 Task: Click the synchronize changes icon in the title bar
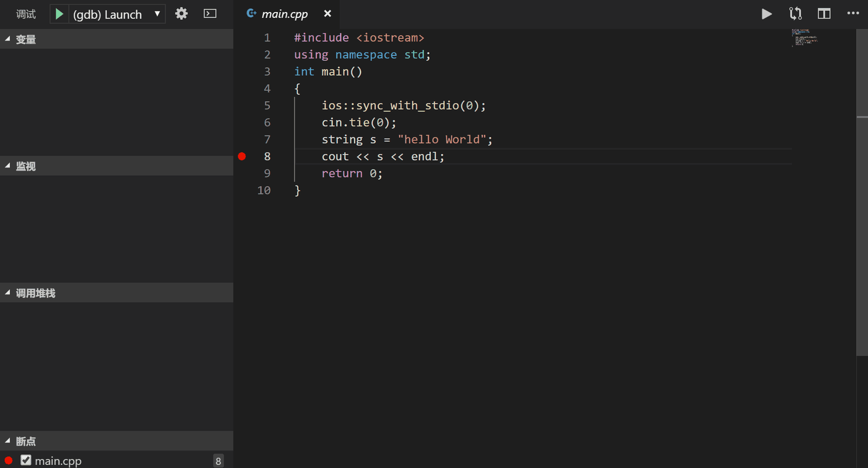(795, 13)
